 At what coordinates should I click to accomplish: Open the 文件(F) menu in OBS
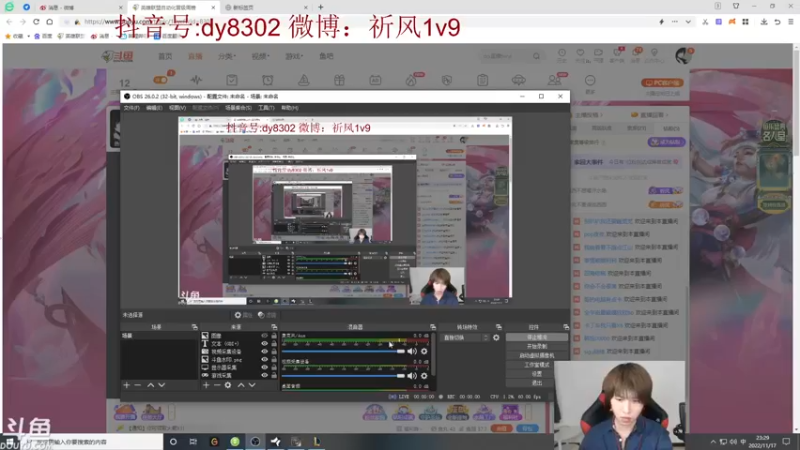131,108
